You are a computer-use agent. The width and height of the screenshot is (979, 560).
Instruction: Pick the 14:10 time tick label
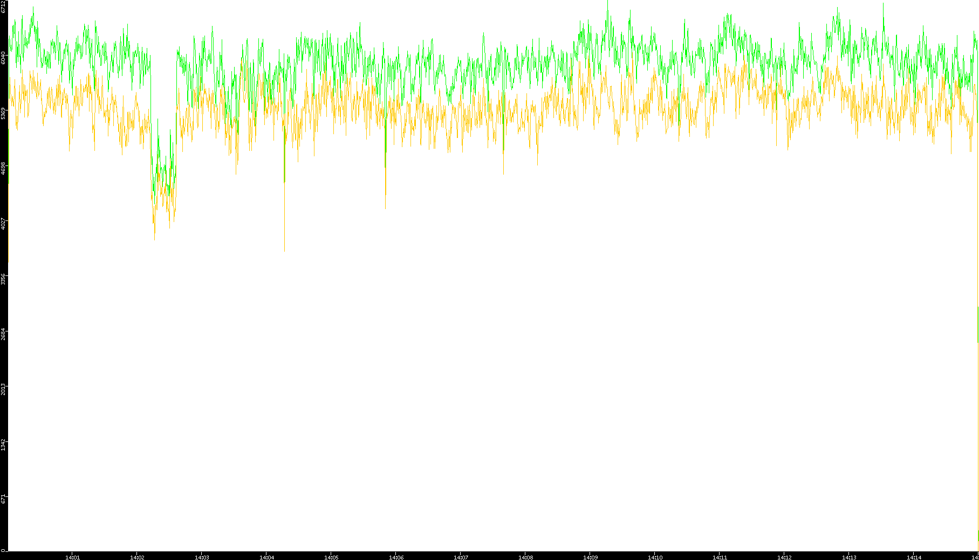[655, 557]
